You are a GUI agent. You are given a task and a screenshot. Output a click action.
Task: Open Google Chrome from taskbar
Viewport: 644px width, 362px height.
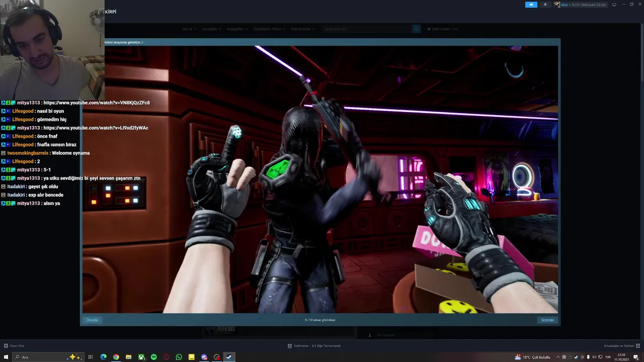[116, 357]
